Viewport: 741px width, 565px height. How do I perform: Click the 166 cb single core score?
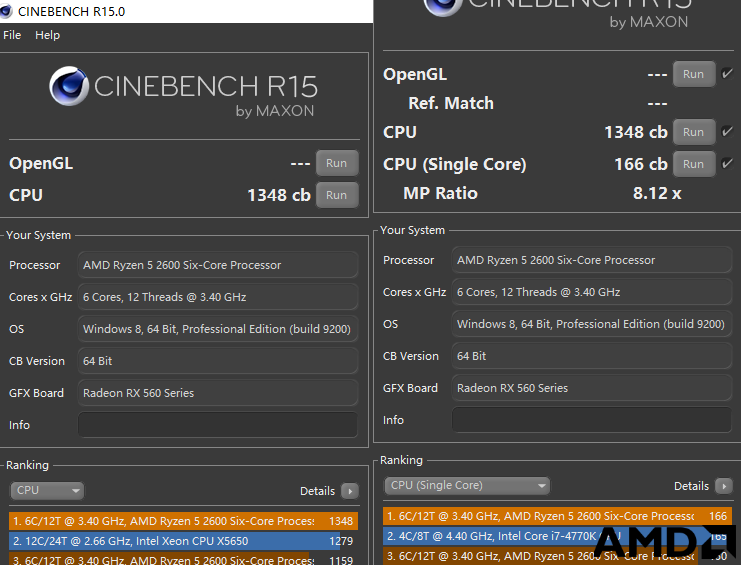[x=641, y=164]
